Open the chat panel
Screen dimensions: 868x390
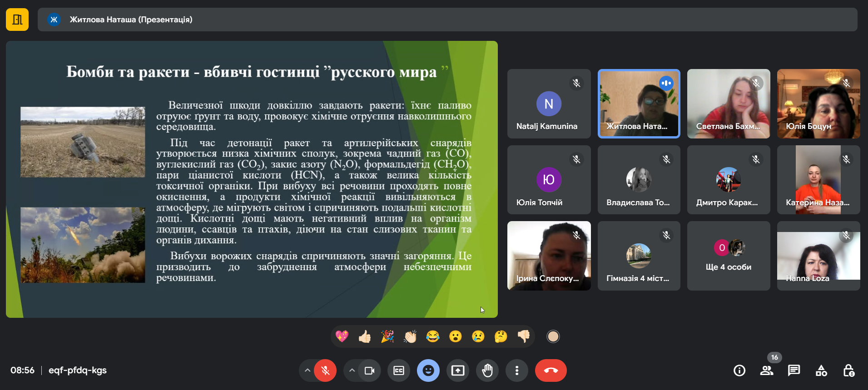[x=794, y=370]
